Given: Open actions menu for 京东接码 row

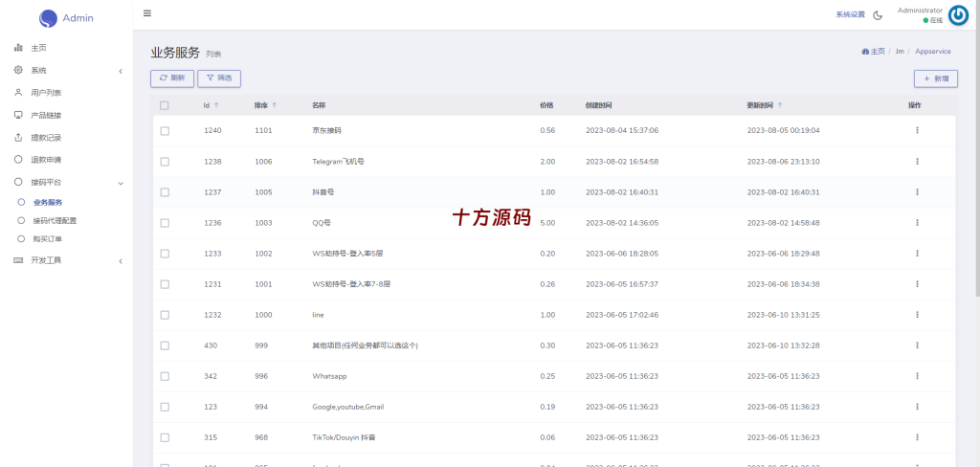Looking at the screenshot, I should (917, 130).
